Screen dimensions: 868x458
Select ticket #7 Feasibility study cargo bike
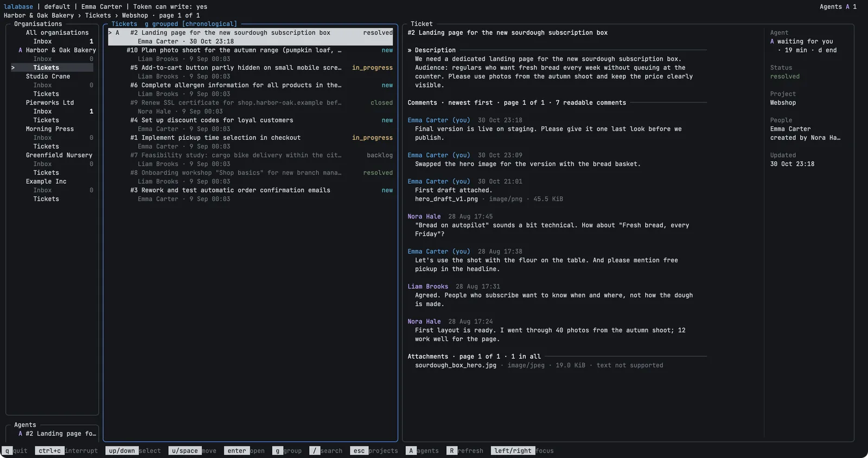pos(251,159)
